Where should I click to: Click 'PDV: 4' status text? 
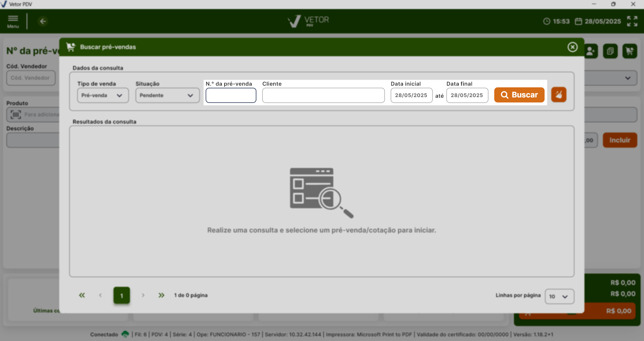(159, 334)
